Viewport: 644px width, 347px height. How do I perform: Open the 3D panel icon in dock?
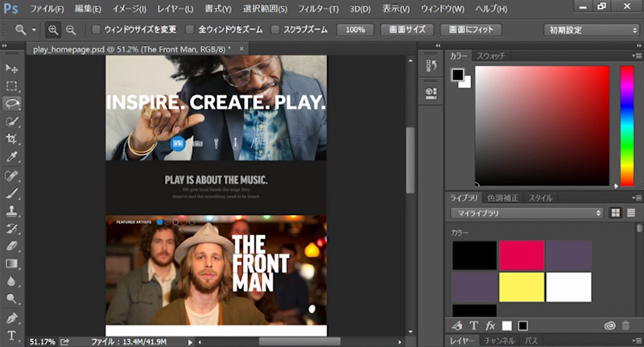coord(431,93)
